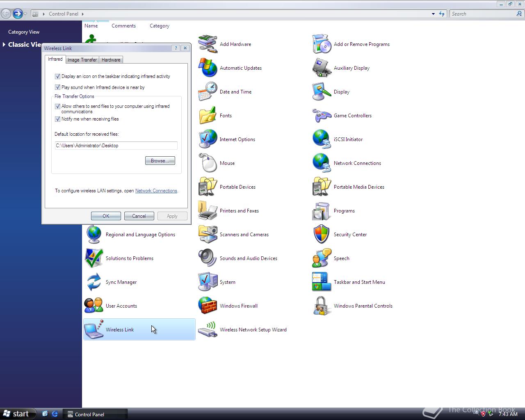Click Control Panel taskbar button

pos(95,414)
